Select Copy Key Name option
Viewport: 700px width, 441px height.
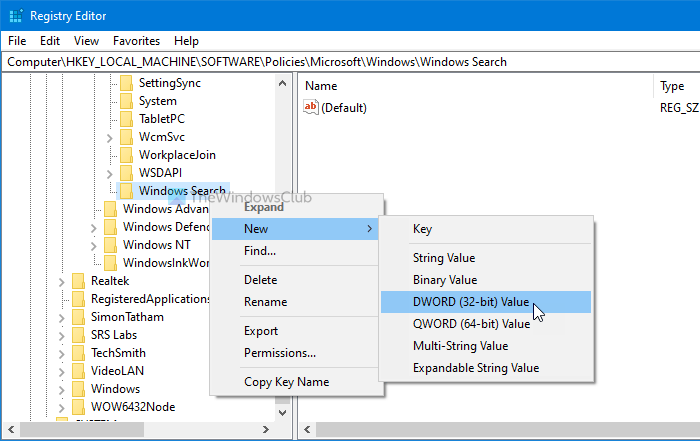pyautogui.click(x=285, y=381)
